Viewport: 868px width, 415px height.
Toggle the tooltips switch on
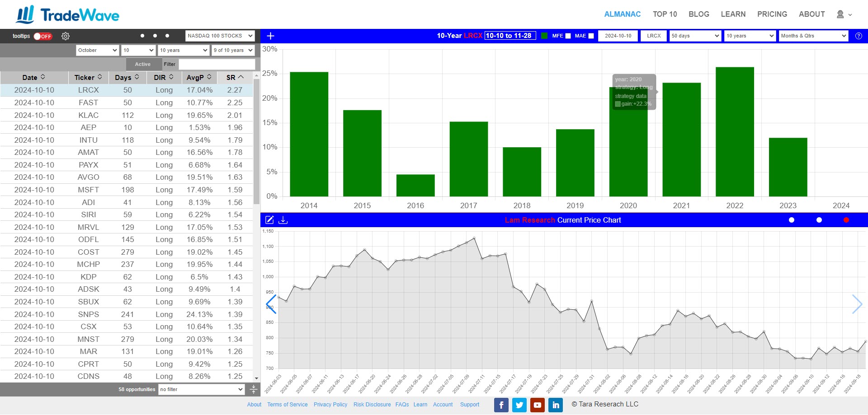click(43, 36)
